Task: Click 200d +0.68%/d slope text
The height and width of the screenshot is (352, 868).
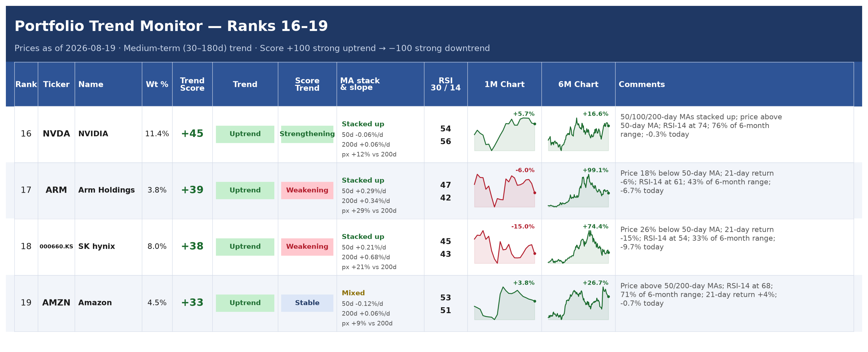Action: 366,257
